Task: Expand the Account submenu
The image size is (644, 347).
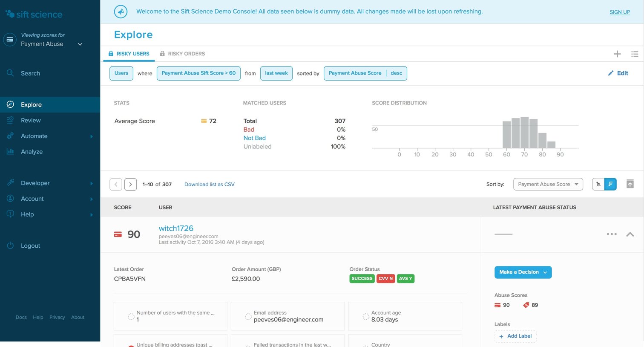Action: pyautogui.click(x=92, y=199)
